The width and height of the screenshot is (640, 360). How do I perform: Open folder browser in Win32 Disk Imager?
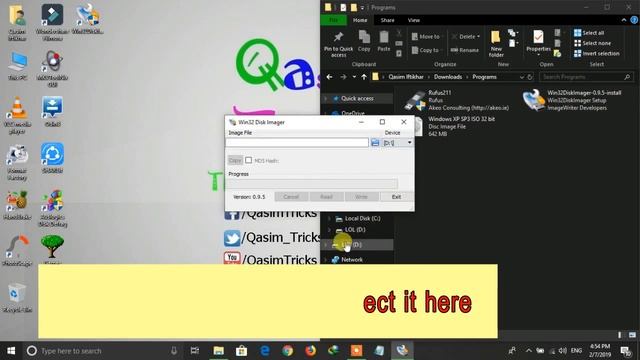[375, 142]
